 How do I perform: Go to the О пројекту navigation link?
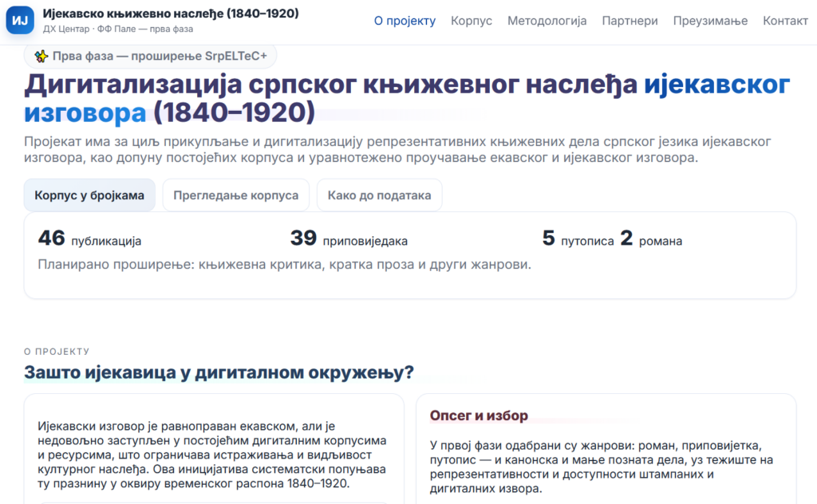[x=405, y=21]
